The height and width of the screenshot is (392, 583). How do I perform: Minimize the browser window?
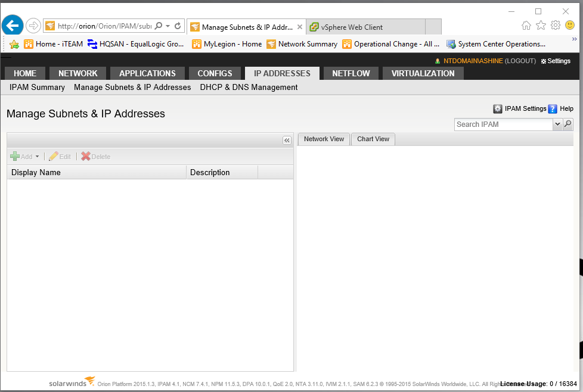pyautogui.click(x=511, y=11)
